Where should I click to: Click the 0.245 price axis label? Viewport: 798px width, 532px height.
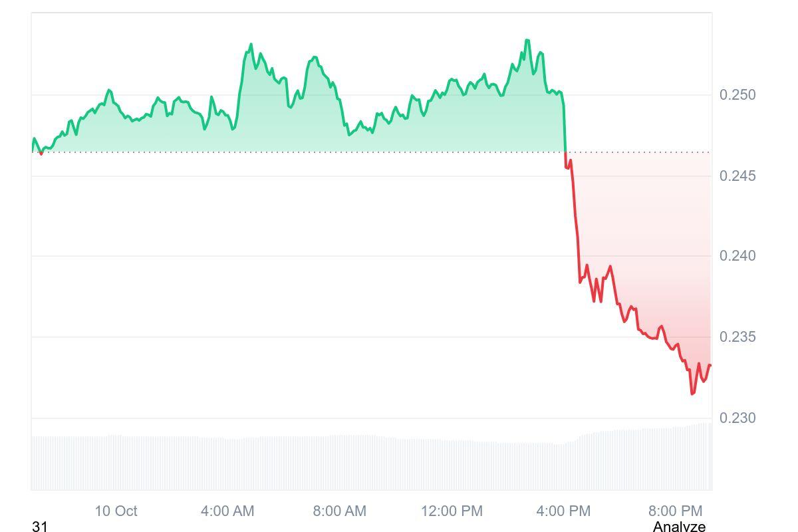click(737, 176)
